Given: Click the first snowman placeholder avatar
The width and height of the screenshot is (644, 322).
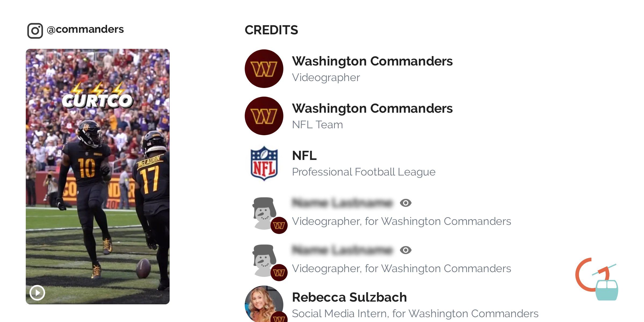Looking at the screenshot, I should pyautogui.click(x=263, y=213).
